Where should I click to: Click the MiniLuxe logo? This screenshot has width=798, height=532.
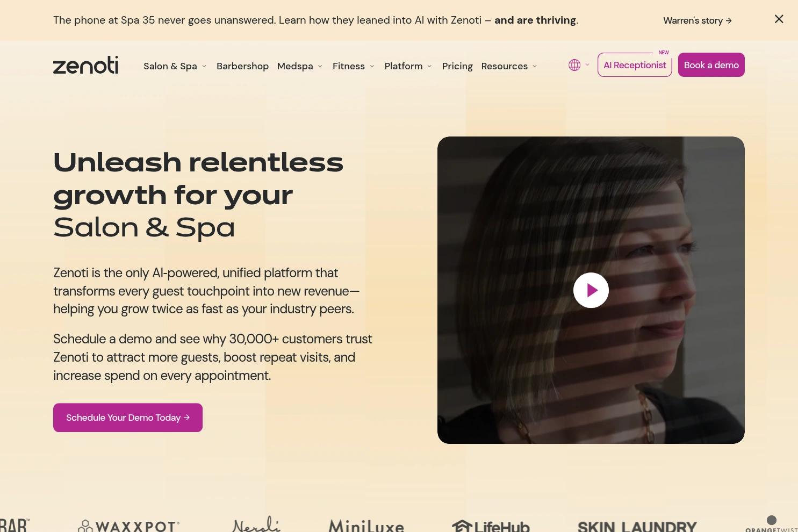point(366,526)
